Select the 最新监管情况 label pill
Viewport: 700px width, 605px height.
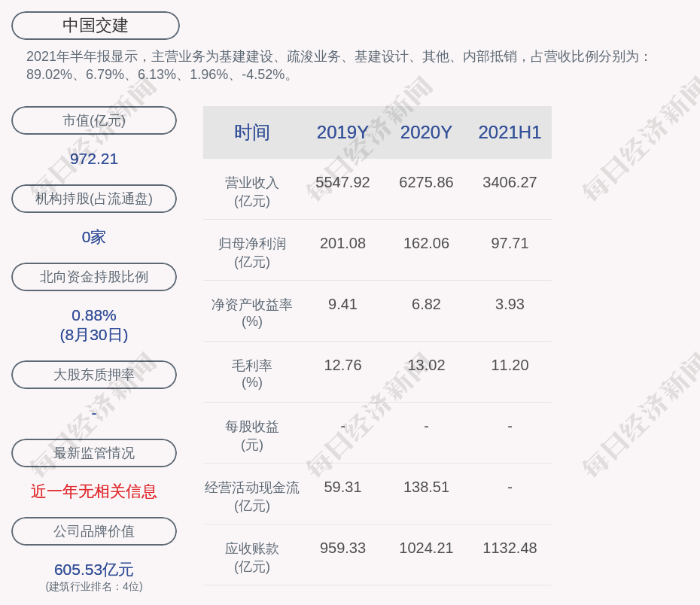tap(94, 453)
